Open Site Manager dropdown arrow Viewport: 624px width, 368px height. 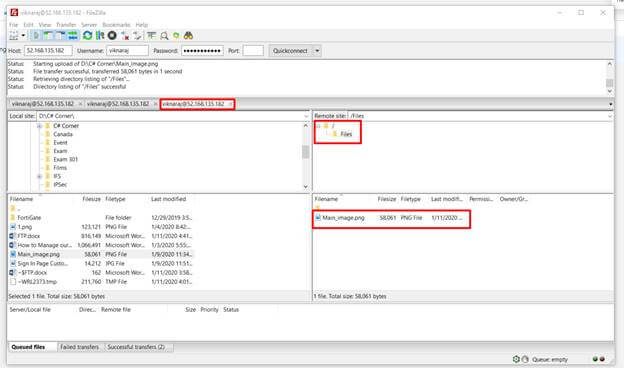coord(23,36)
